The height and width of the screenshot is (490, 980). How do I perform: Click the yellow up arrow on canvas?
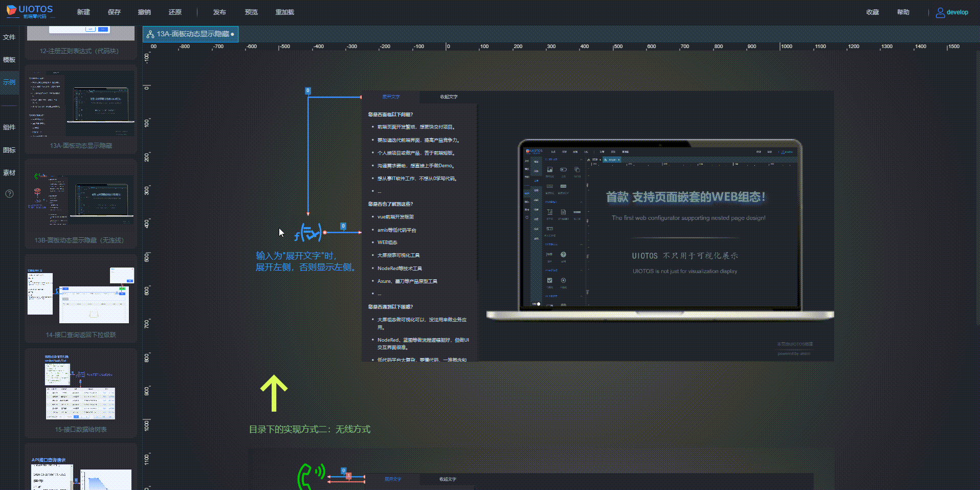[274, 393]
